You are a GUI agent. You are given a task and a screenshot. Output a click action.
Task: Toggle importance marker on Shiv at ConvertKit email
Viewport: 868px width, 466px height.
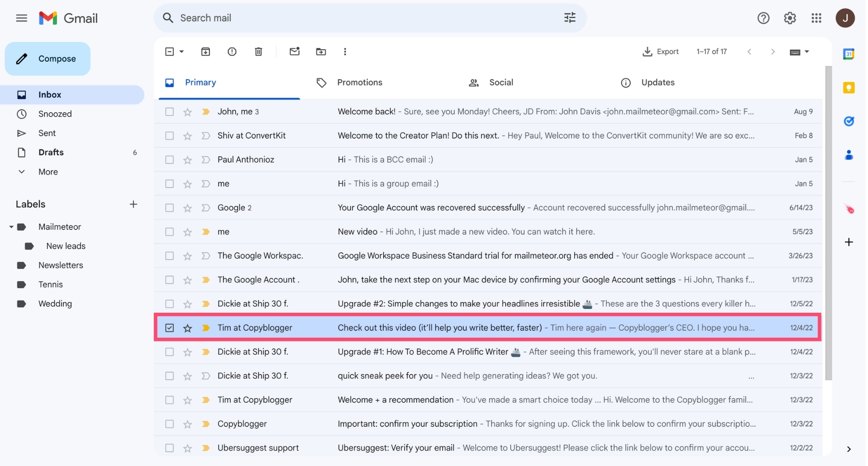[206, 136]
